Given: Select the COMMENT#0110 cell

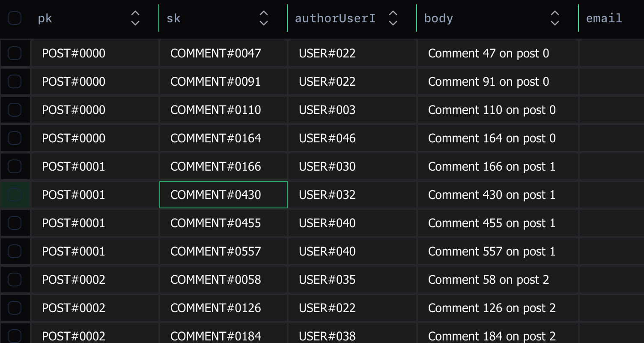Looking at the screenshot, I should [224, 110].
